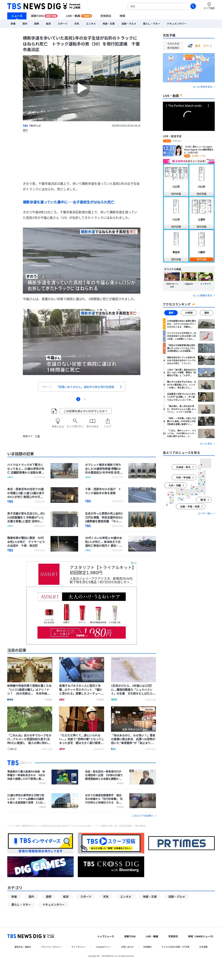Click もっと天気を見る link
Screen dimensions: 222x980
point(203,87)
